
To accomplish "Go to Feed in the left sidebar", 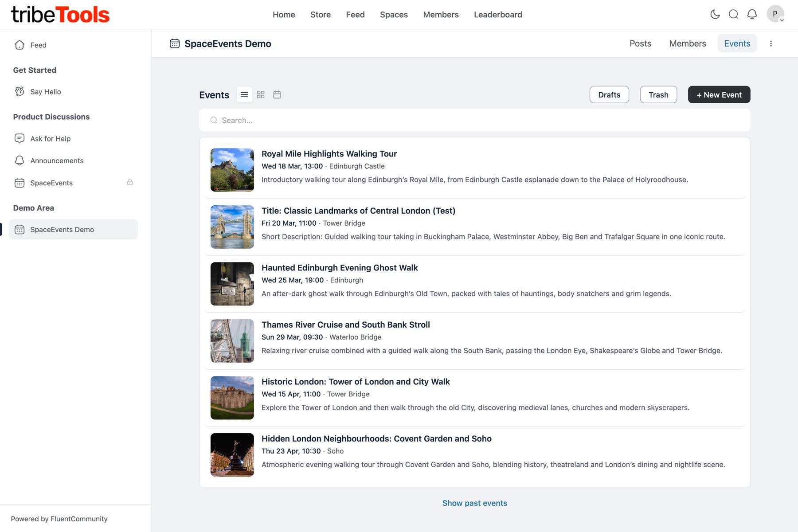I will (x=38, y=45).
